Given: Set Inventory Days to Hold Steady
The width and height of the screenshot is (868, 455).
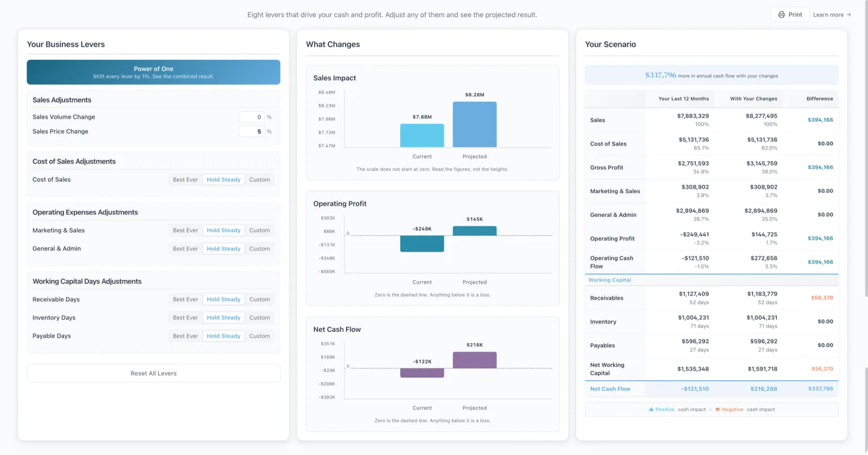Looking at the screenshot, I should [224, 318].
